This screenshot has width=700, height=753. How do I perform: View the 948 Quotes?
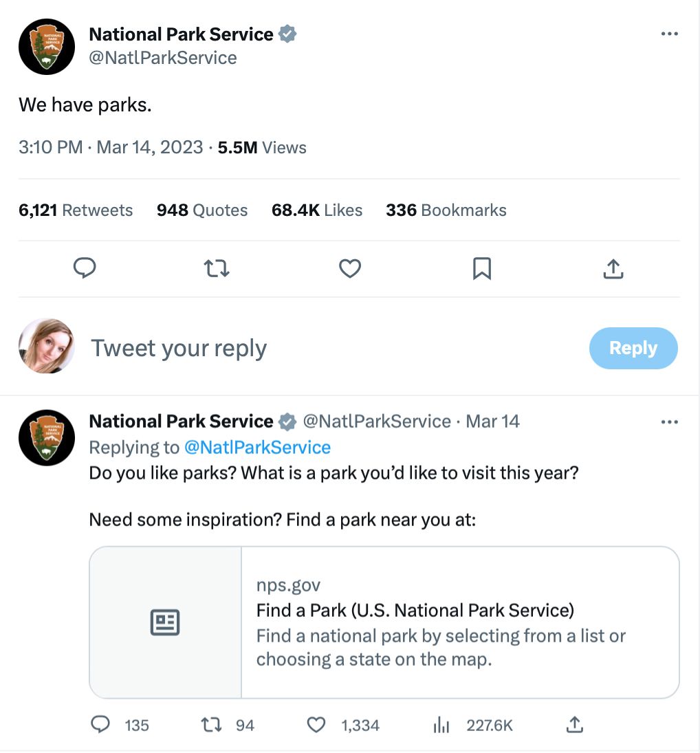(202, 210)
